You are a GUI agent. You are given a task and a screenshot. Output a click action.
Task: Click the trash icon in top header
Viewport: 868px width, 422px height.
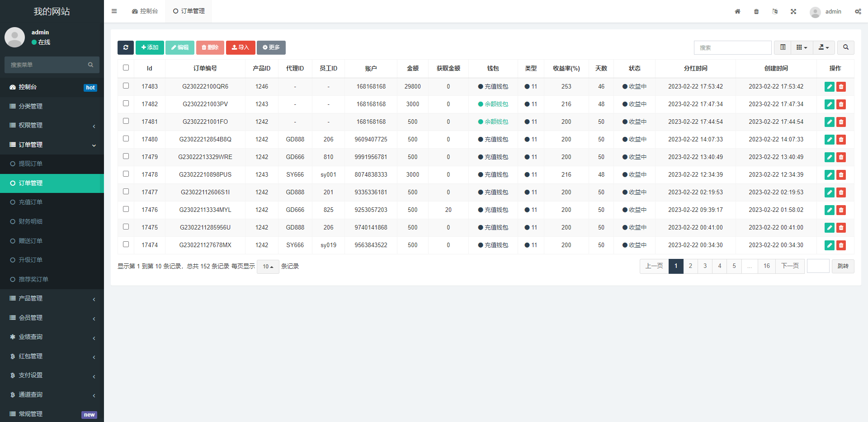tap(756, 11)
